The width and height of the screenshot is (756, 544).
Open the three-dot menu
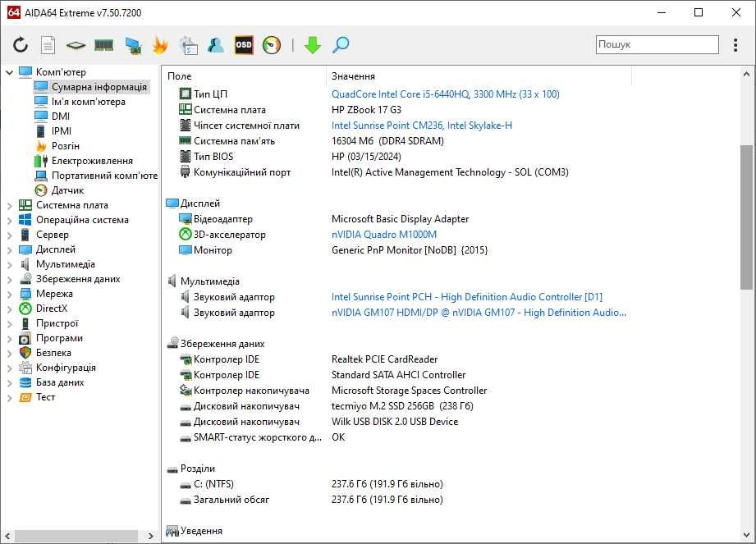click(x=735, y=45)
